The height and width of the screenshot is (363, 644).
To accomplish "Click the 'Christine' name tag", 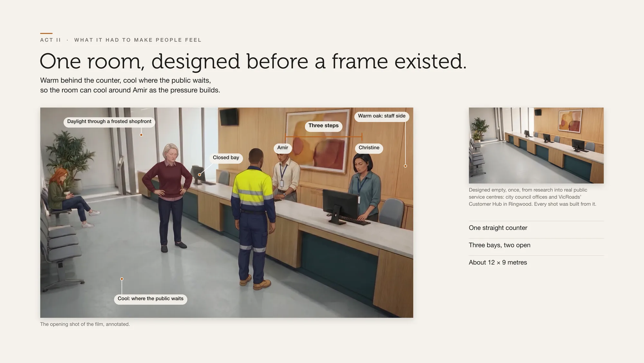I will 369,148.
